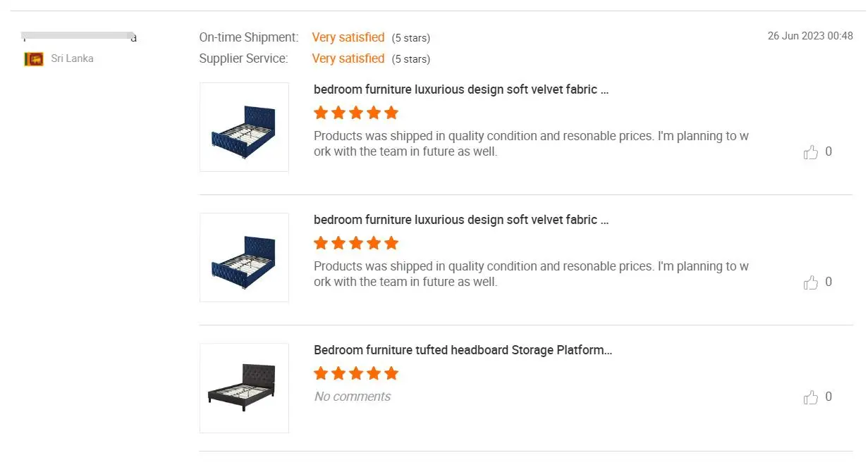Click '(5 stars)' next to On-time Shipment
This screenshot has height=467, width=868.
[411, 38]
